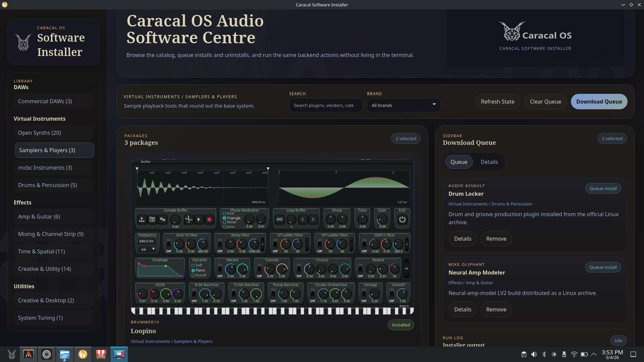Click the Loopino screenshot thumbnail
Viewport: 644px width, 362px height.
click(272, 237)
